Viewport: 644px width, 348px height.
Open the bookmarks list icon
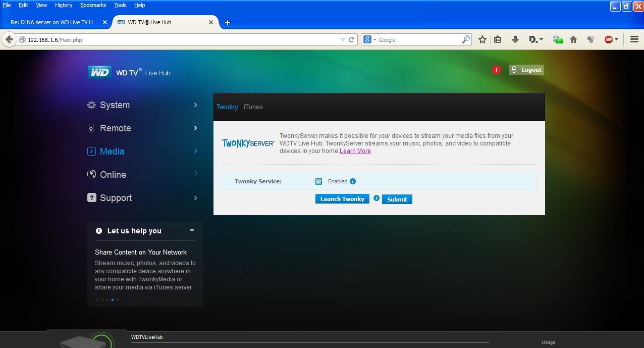click(x=498, y=39)
